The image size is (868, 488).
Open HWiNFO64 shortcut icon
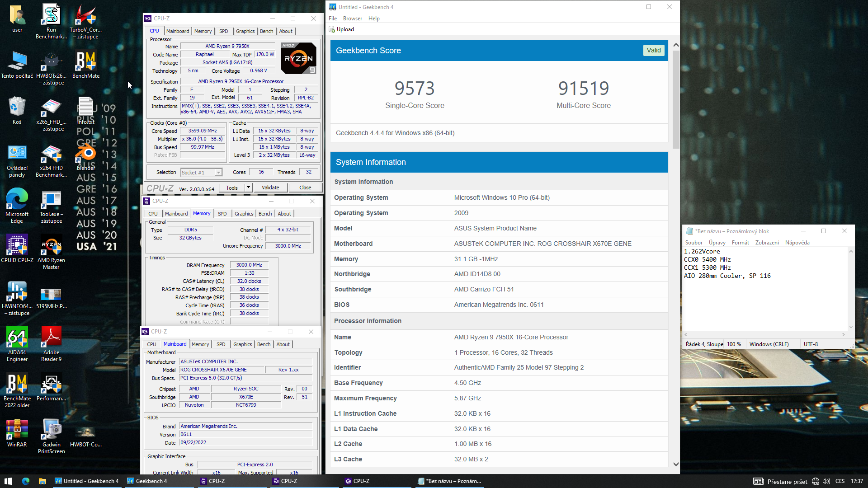17,298
